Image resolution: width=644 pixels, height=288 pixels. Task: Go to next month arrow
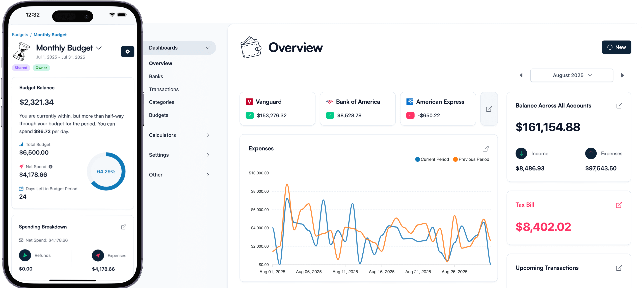pyautogui.click(x=623, y=75)
